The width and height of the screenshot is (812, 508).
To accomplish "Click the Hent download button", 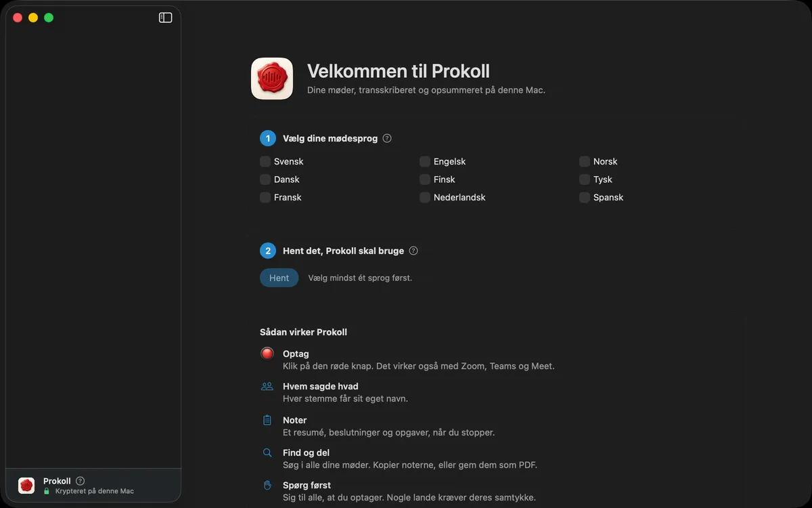I will [x=279, y=278].
